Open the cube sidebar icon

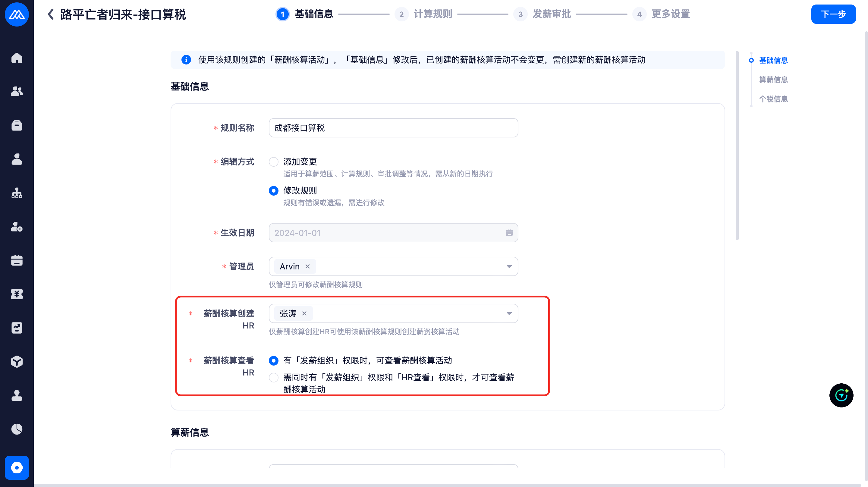(17, 362)
